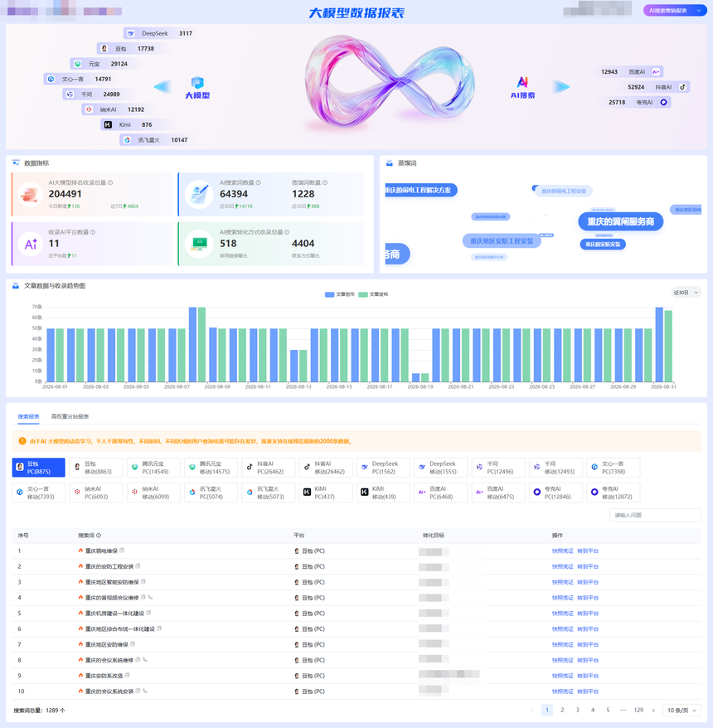Go to page 5 in pagination

pyautogui.click(x=608, y=710)
